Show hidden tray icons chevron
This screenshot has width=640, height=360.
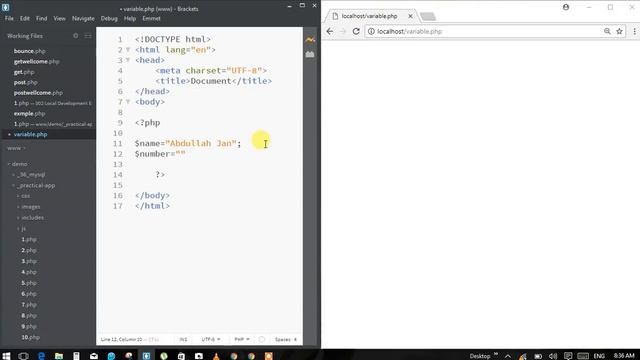[508, 356]
